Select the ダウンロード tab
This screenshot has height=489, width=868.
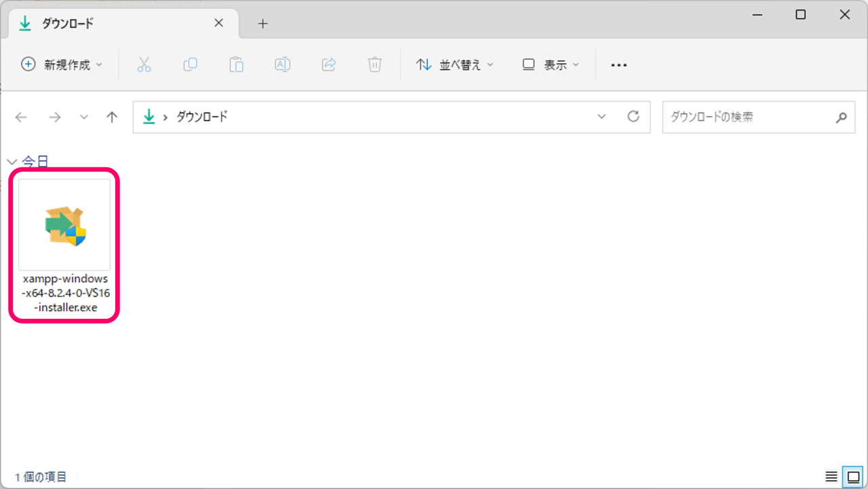click(122, 24)
